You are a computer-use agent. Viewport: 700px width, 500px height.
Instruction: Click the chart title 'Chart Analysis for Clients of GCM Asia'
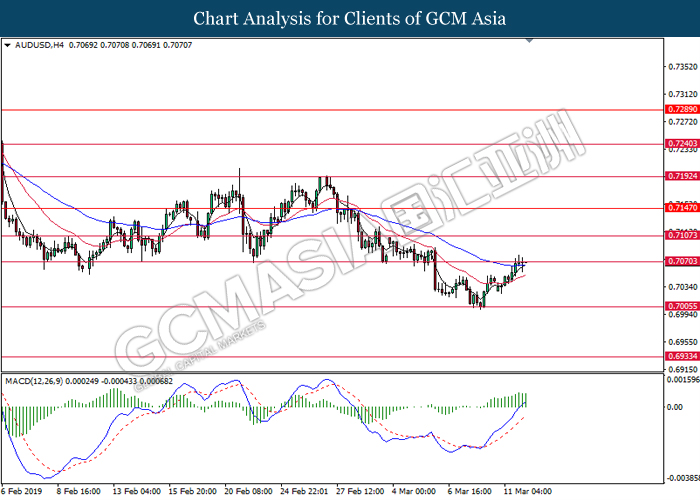click(350, 18)
